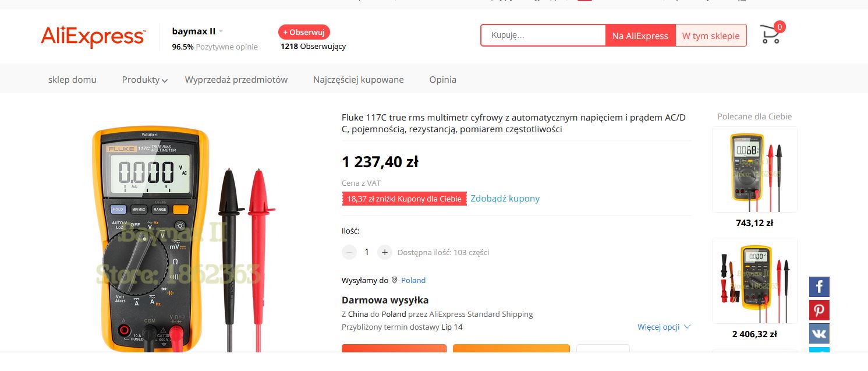Viewport: 868px width, 371px height.
Task: Share on Pinterest icon
Action: point(819,310)
